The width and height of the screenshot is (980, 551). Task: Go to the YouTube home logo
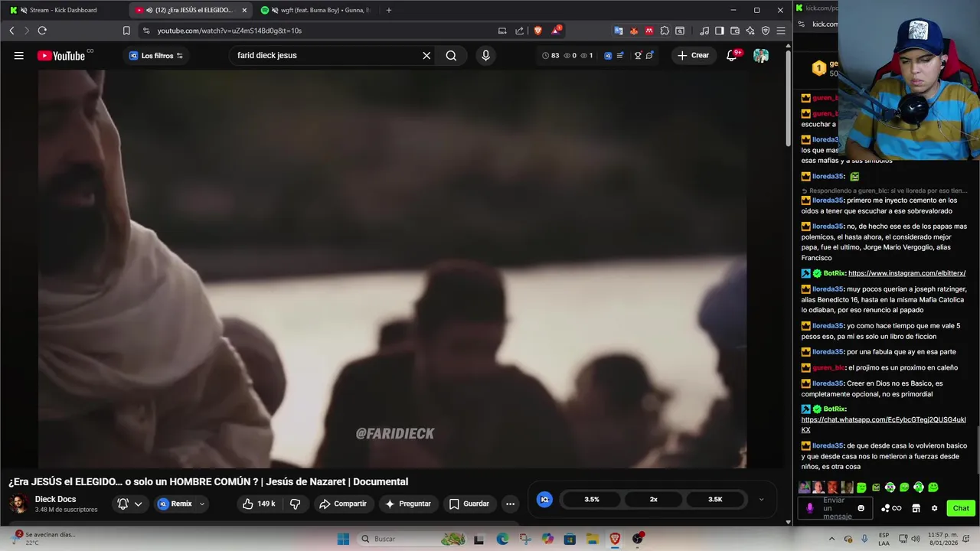coord(61,55)
